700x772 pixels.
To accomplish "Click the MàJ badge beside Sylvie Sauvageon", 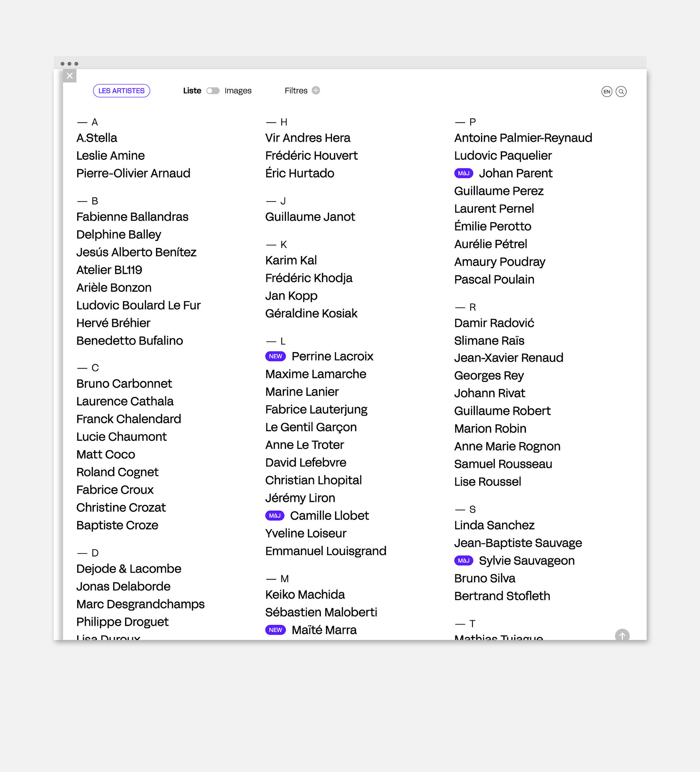I will [x=464, y=560].
